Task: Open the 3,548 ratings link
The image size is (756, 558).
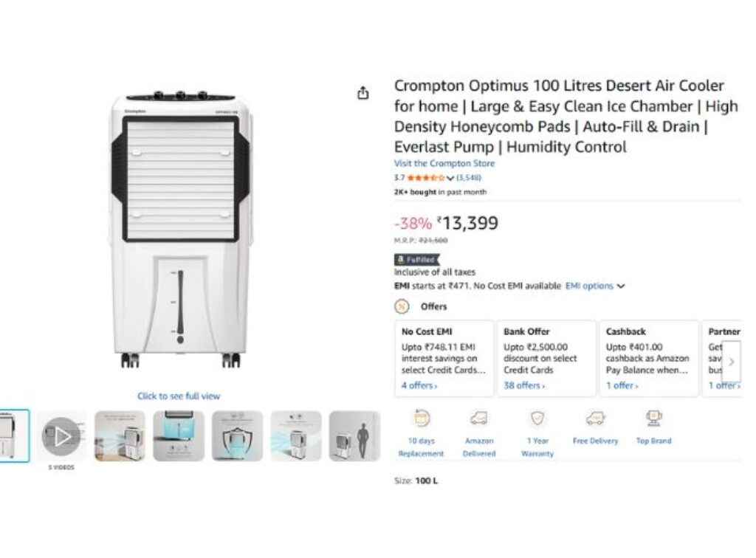Action: [x=469, y=178]
